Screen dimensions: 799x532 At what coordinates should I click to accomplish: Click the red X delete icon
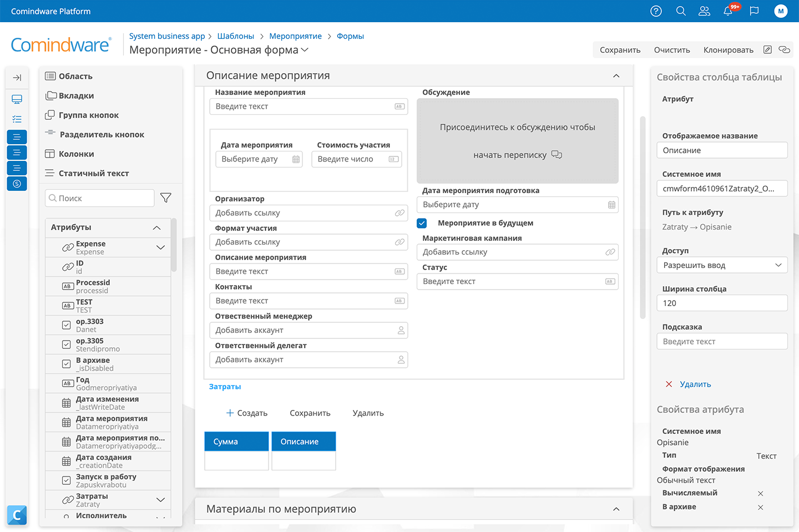click(x=669, y=384)
